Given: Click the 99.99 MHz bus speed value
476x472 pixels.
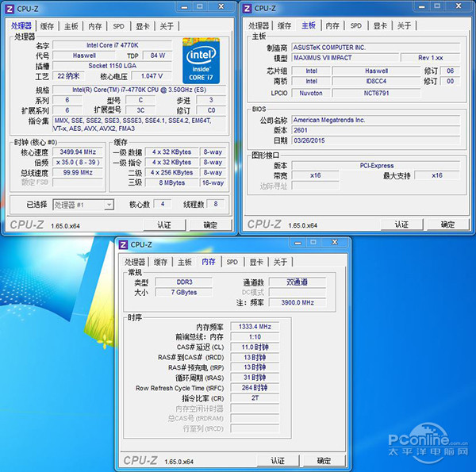Looking at the screenshot, I should point(78,173).
